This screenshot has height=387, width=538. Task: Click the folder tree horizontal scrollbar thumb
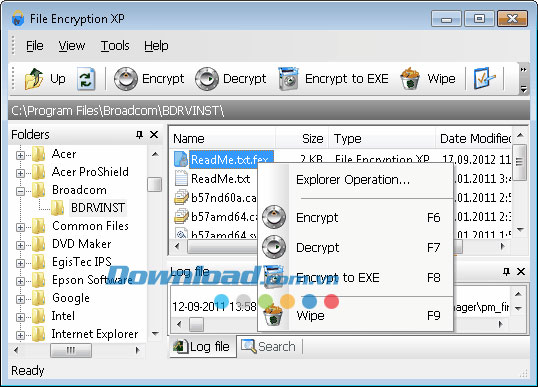(71, 350)
